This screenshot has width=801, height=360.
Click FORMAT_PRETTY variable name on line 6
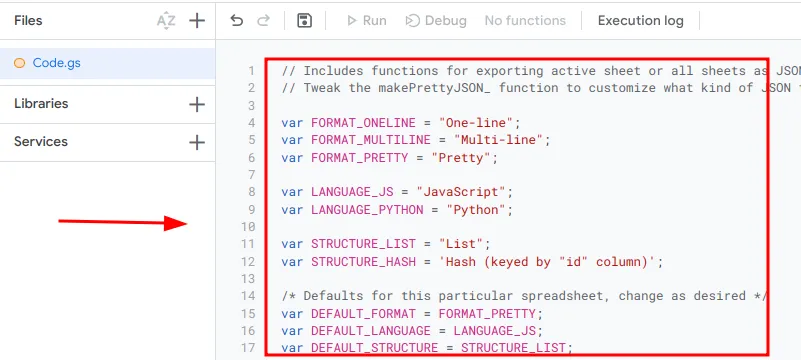pyautogui.click(x=360, y=158)
